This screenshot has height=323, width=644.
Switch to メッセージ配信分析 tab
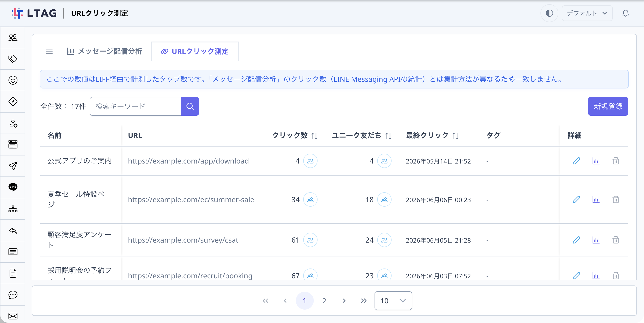click(104, 51)
